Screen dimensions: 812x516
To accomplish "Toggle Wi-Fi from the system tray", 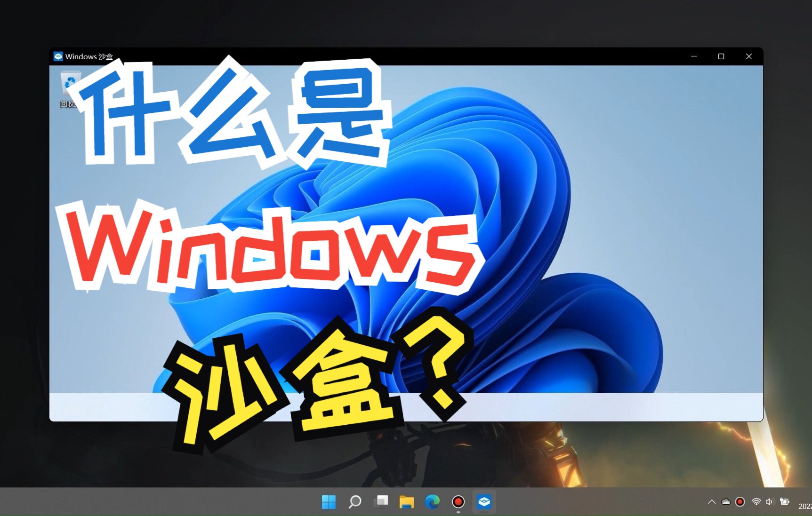I will [x=755, y=501].
